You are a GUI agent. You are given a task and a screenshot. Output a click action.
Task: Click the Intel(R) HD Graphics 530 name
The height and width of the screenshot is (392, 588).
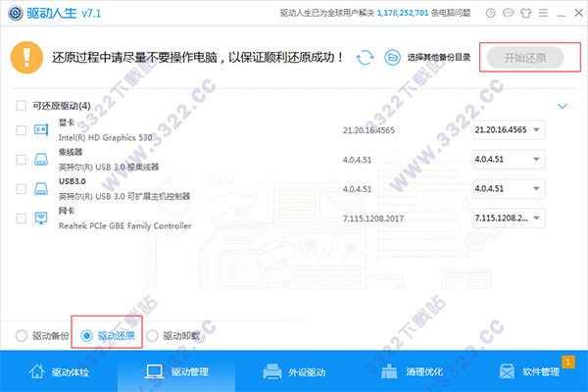pos(106,137)
